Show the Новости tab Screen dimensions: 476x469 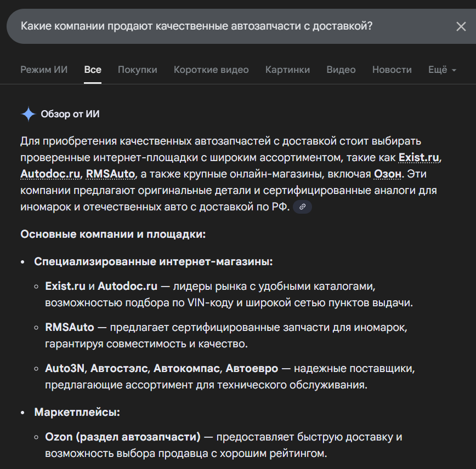click(392, 70)
